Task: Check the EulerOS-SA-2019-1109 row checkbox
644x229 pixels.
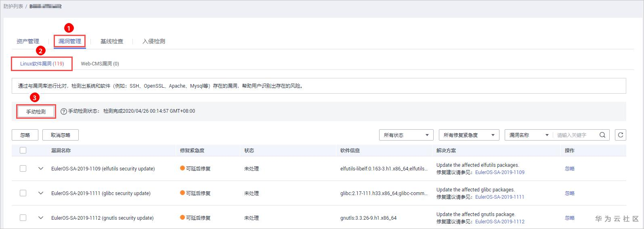Action: pyautogui.click(x=23, y=168)
